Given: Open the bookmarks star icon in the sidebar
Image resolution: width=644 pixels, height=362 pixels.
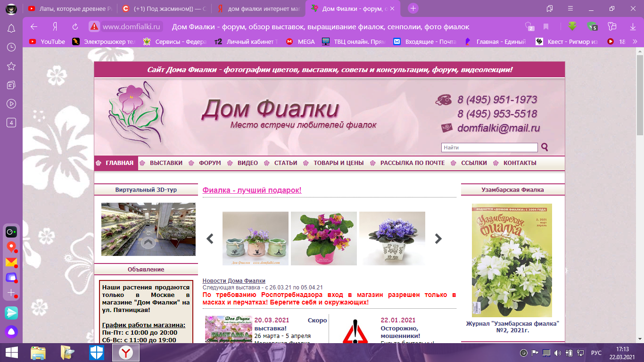Looking at the screenshot, I should 11,66.
